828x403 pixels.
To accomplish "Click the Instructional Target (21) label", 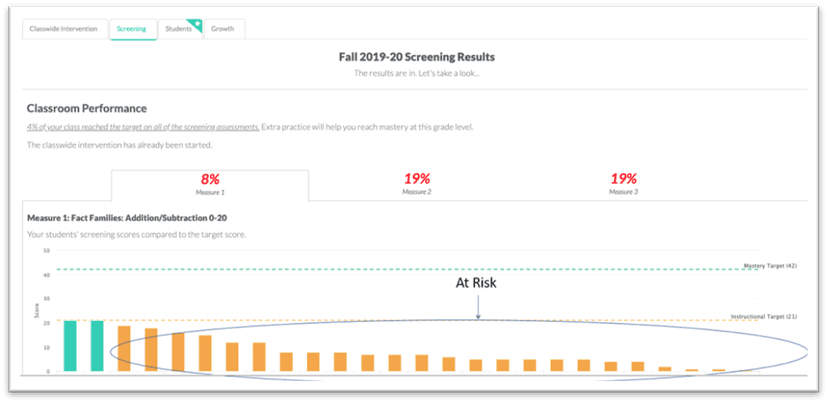I will [x=763, y=316].
